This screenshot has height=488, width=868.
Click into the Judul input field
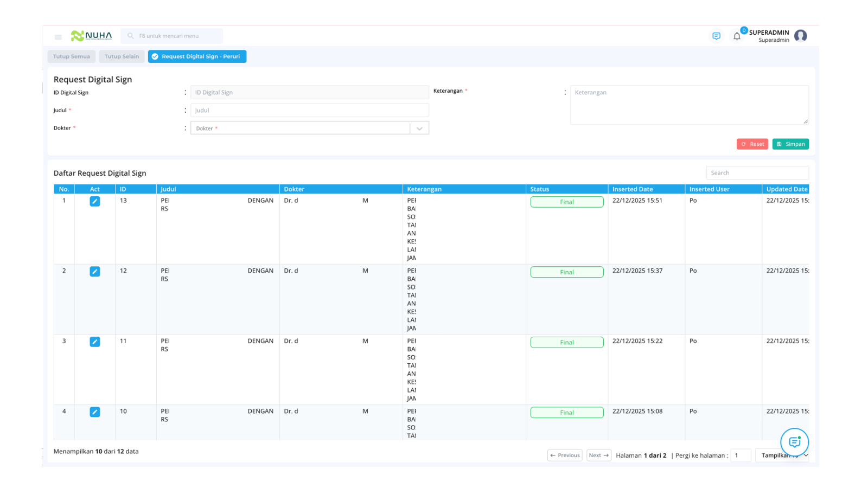pyautogui.click(x=310, y=110)
